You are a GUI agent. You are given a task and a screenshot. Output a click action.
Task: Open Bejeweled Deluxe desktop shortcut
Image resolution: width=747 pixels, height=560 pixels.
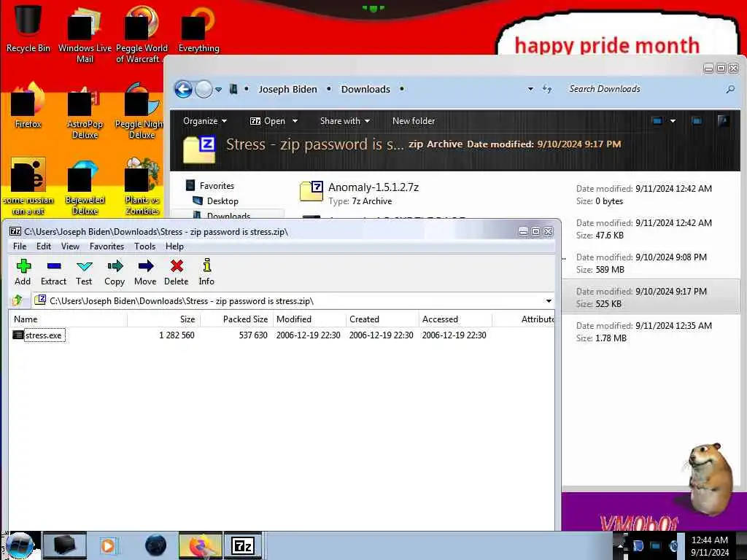(x=85, y=187)
